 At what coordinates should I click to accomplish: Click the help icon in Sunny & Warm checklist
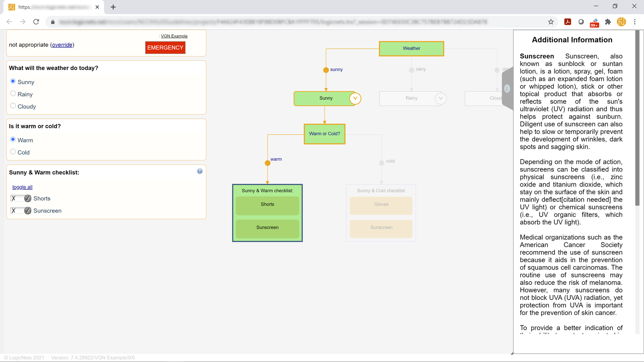pos(200,171)
